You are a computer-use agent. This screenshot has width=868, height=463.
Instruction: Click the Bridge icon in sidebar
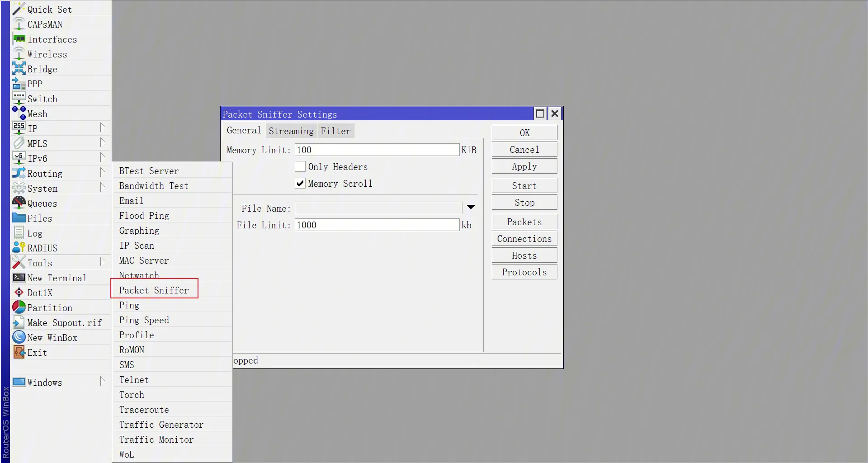pyautogui.click(x=19, y=69)
